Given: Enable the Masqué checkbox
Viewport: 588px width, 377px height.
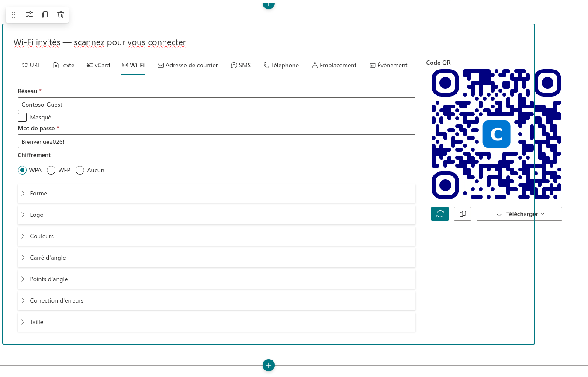Looking at the screenshot, I should [22, 117].
